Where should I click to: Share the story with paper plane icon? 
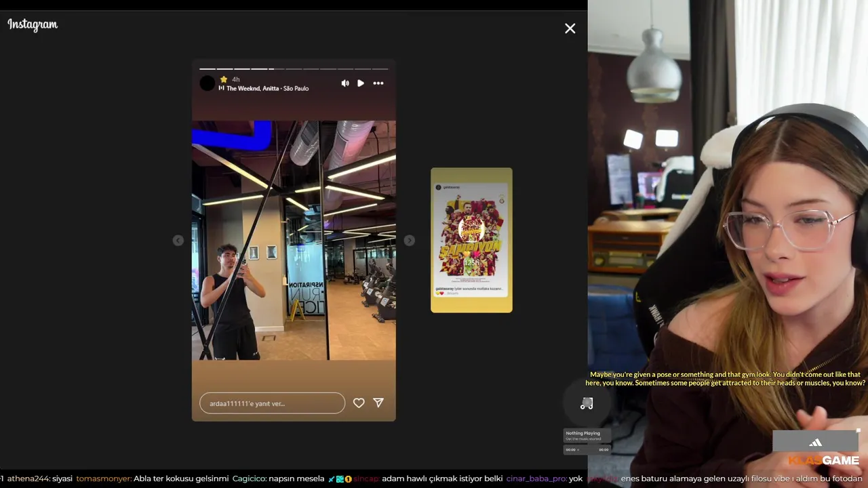[x=378, y=403]
